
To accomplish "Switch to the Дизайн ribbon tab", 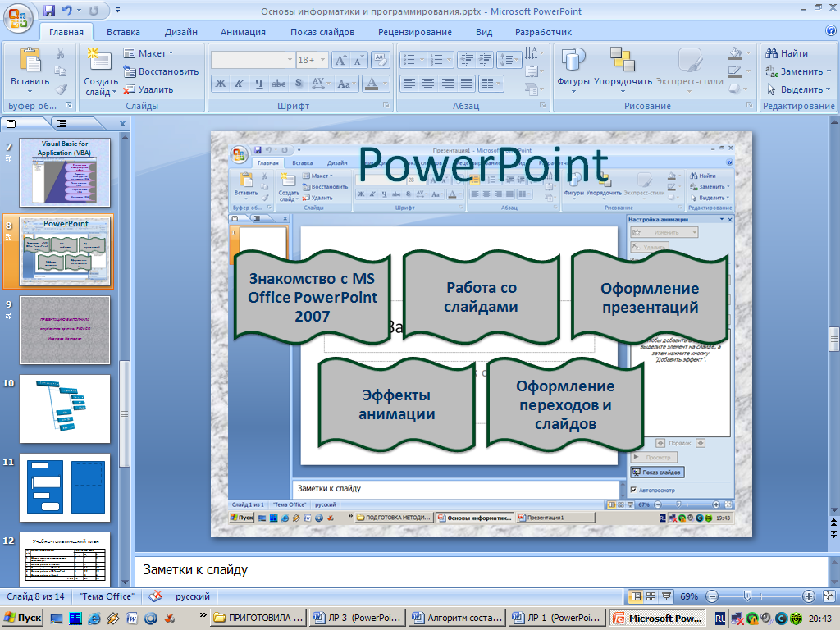I will tap(181, 32).
